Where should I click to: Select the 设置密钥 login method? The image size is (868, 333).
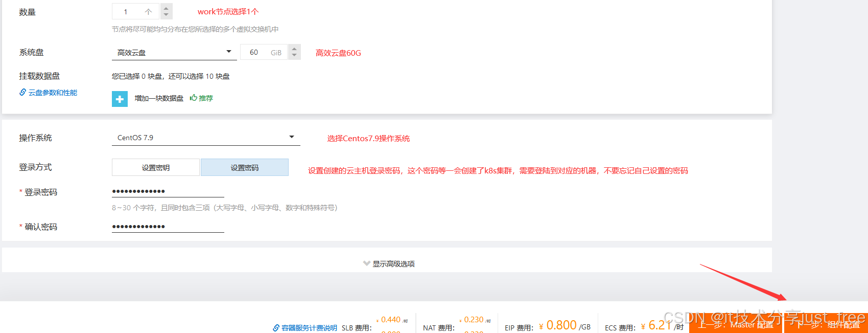156,167
